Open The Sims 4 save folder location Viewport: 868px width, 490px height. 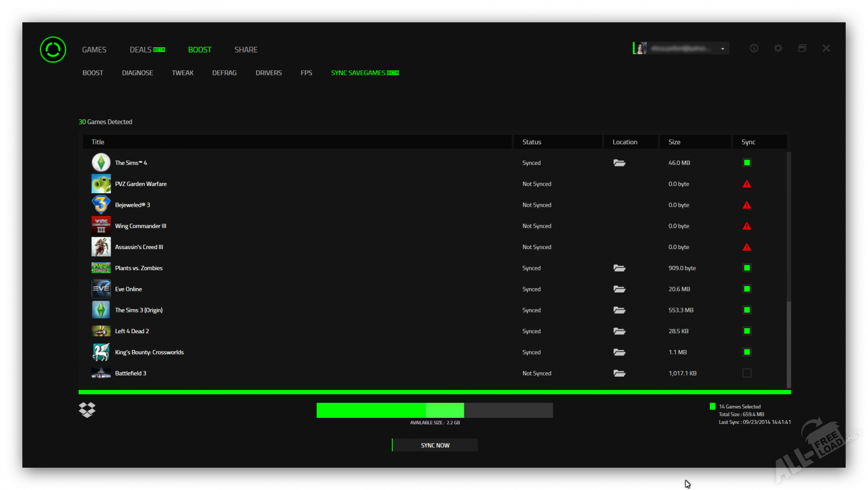(x=619, y=163)
